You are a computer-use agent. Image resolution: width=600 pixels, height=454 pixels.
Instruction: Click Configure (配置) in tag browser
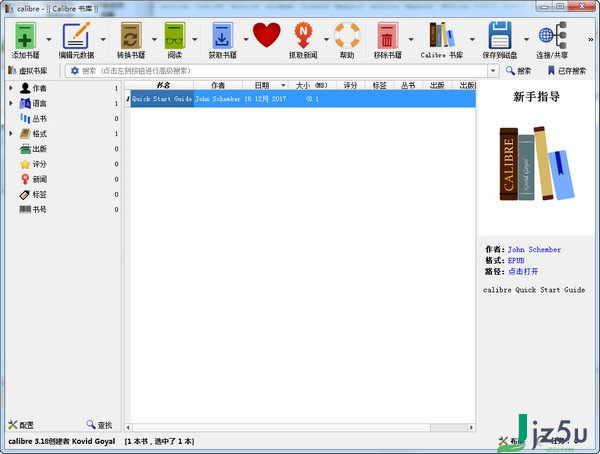pyautogui.click(x=21, y=425)
